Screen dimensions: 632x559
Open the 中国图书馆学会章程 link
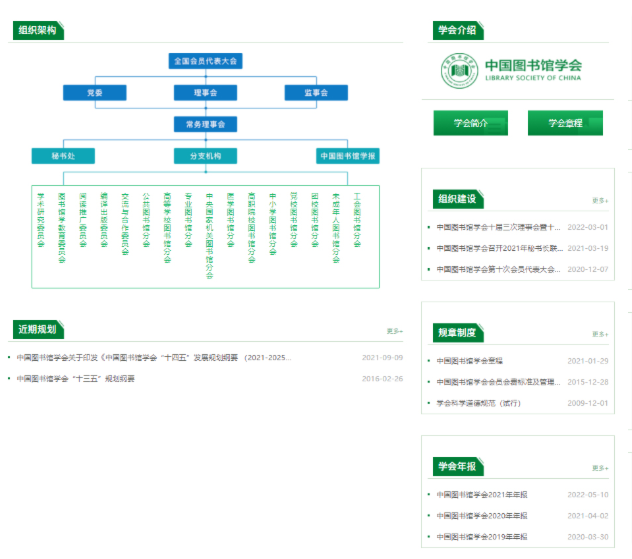[470, 361]
